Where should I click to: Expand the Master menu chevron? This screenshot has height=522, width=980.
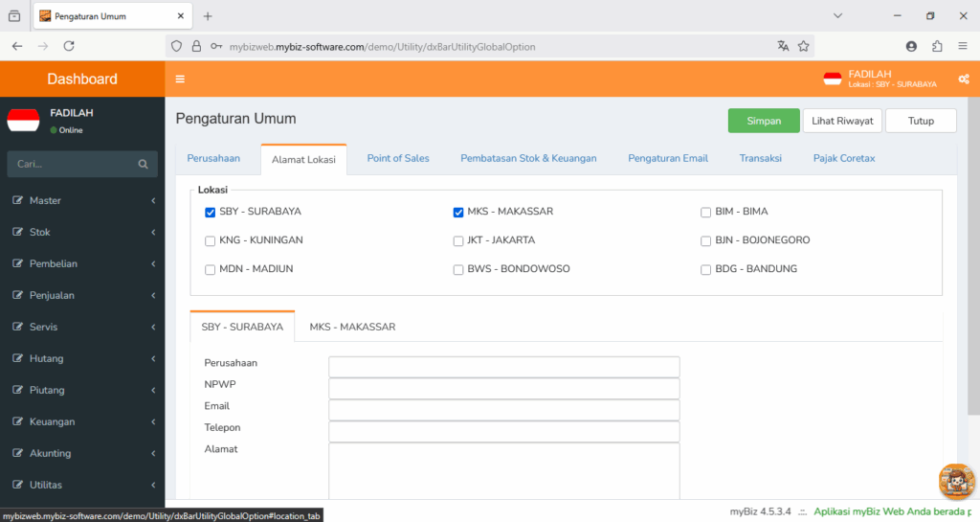(x=153, y=201)
